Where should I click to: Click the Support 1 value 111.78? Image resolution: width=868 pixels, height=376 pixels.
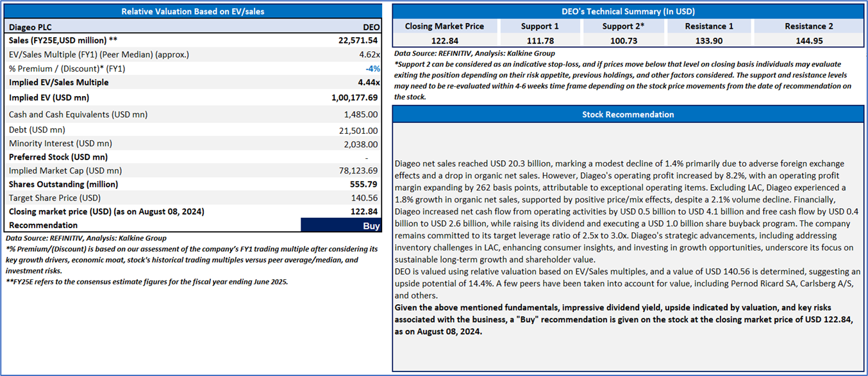(x=540, y=41)
